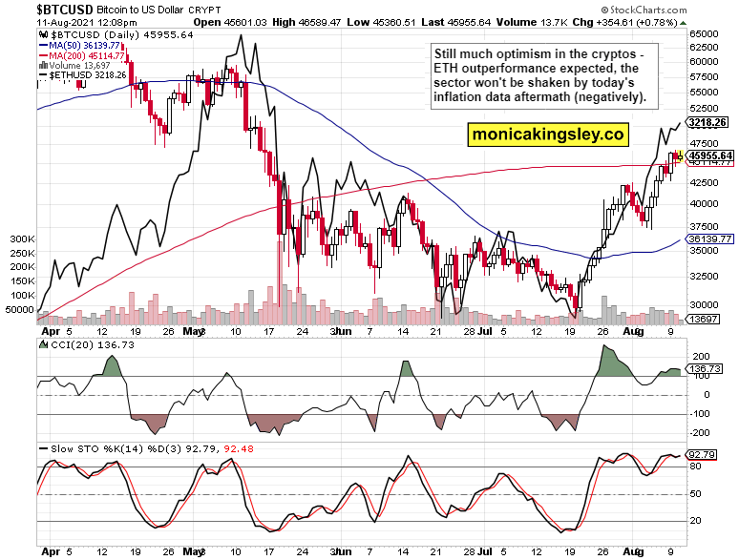
Task: Click the blue 36139.77 MA(50) value tag
Action: pyautogui.click(x=709, y=239)
